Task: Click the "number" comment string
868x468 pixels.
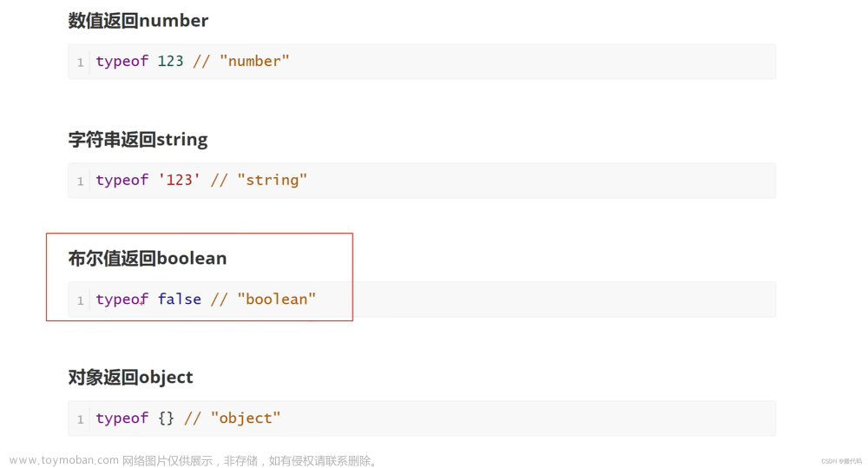Action: (x=254, y=61)
